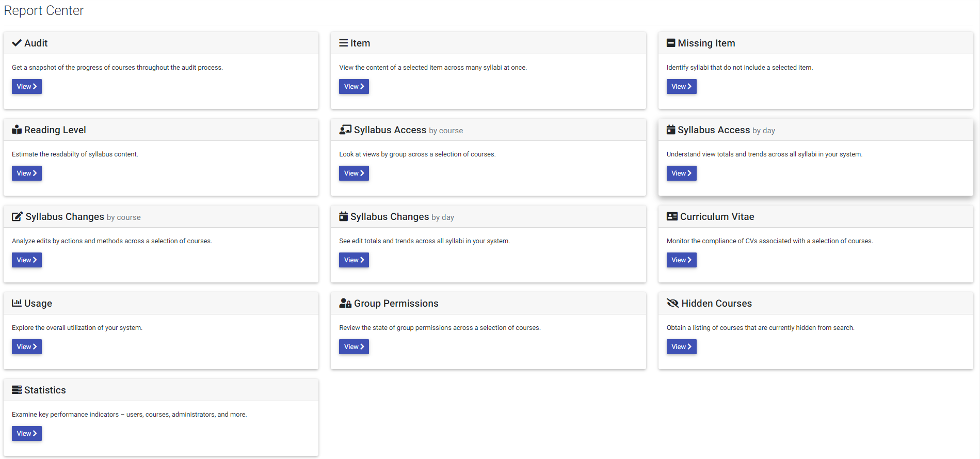The image size is (980, 459).
Task: Click the reader icon beside Reading Level
Action: click(17, 130)
